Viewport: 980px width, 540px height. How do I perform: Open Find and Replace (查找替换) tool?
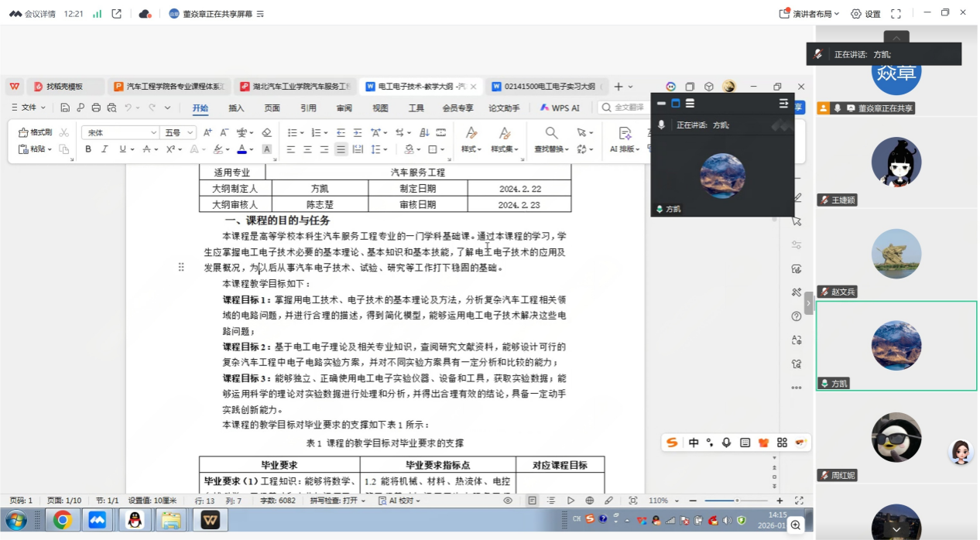click(x=551, y=140)
